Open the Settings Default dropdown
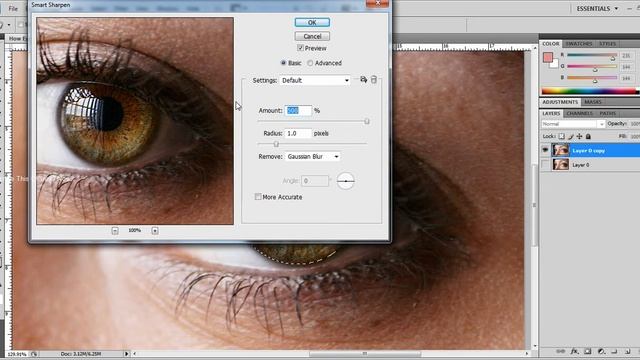Image resolution: width=640 pixels, height=360 pixels. click(x=315, y=80)
